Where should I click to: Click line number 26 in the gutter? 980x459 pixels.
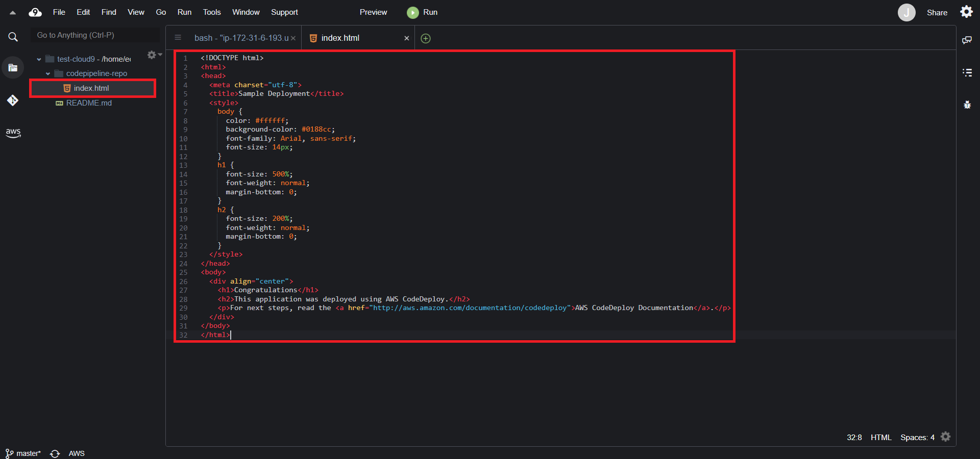point(183,282)
